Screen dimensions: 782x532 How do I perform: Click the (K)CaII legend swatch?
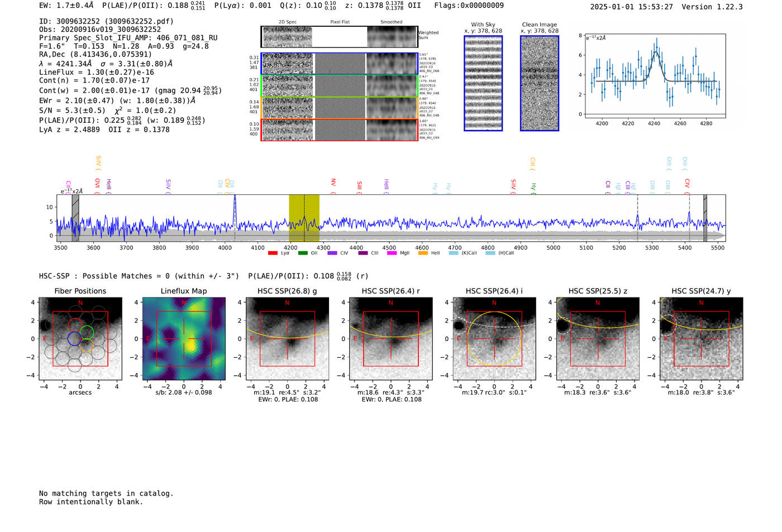pyautogui.click(x=453, y=253)
